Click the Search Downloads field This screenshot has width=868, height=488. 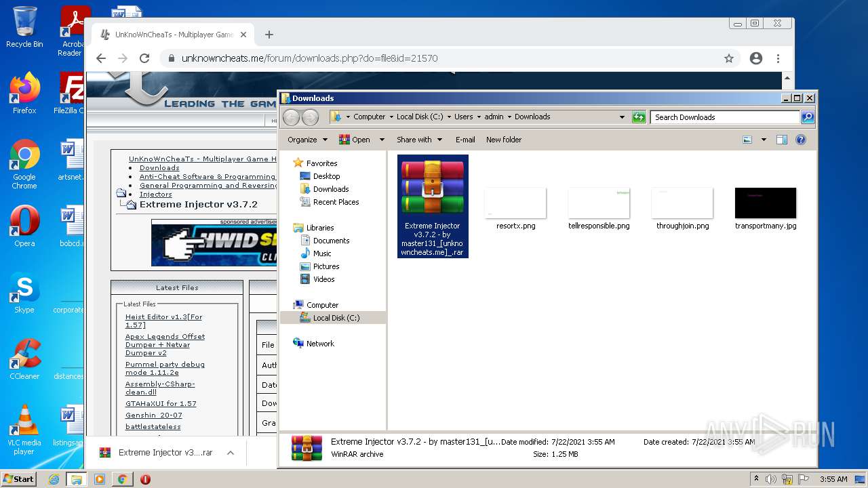(725, 117)
